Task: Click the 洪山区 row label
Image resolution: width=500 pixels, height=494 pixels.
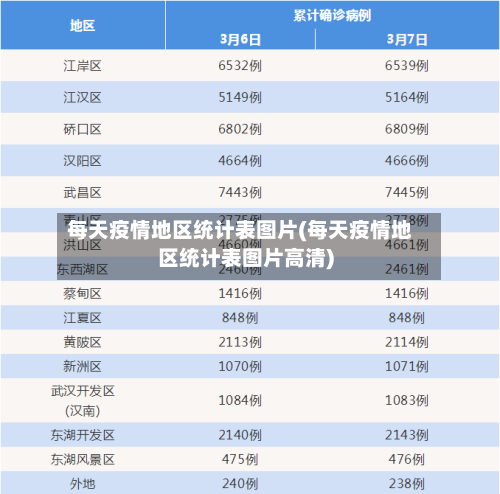Action: (82, 245)
